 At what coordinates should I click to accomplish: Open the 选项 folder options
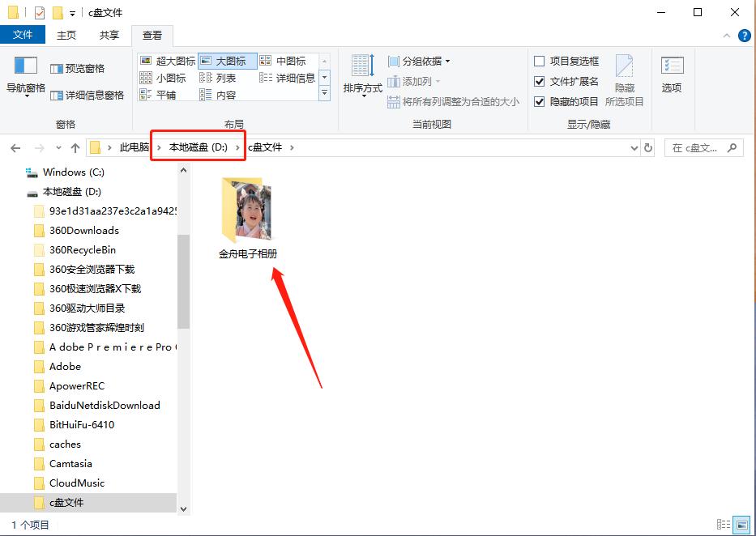point(672,74)
